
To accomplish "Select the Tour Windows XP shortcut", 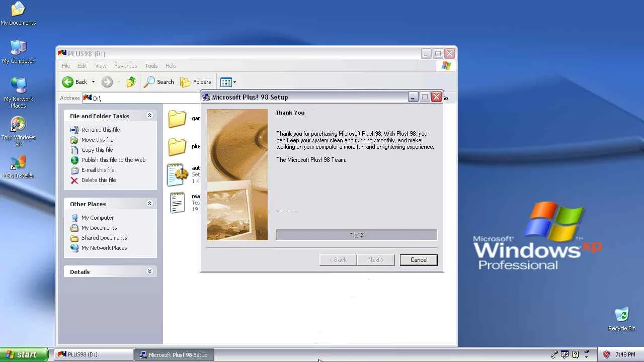I will (x=18, y=131).
